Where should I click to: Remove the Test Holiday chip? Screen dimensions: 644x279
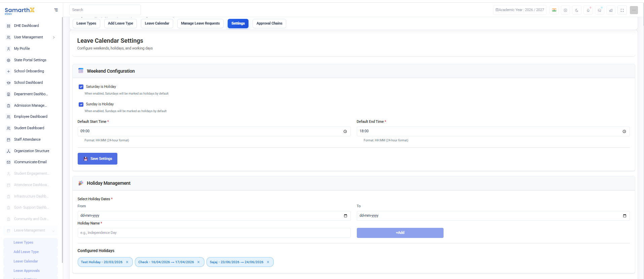pyautogui.click(x=127, y=262)
